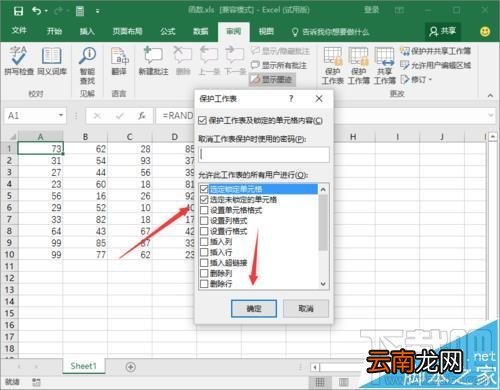Select the Sheet1 tab
The height and width of the screenshot is (390, 500).
click(83, 366)
